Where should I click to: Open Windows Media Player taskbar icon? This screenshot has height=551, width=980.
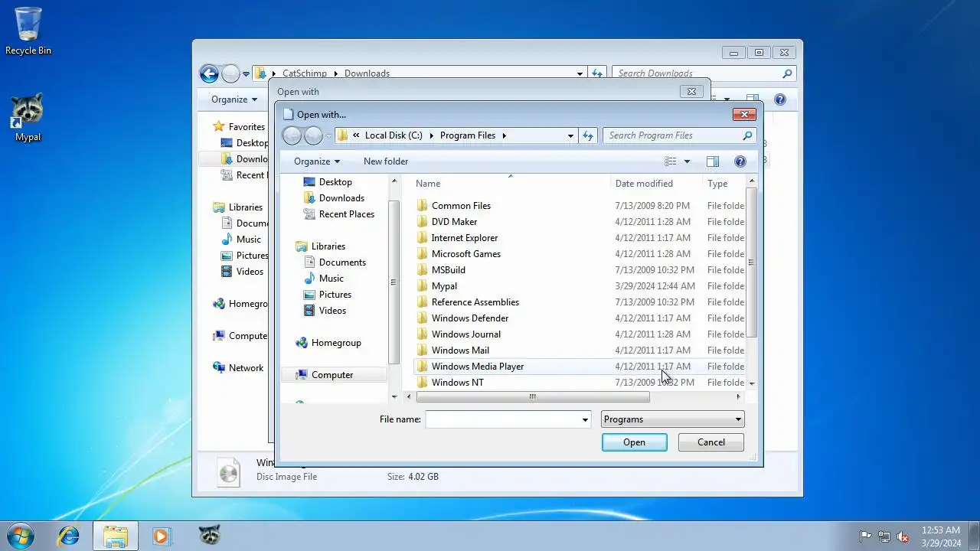(161, 536)
